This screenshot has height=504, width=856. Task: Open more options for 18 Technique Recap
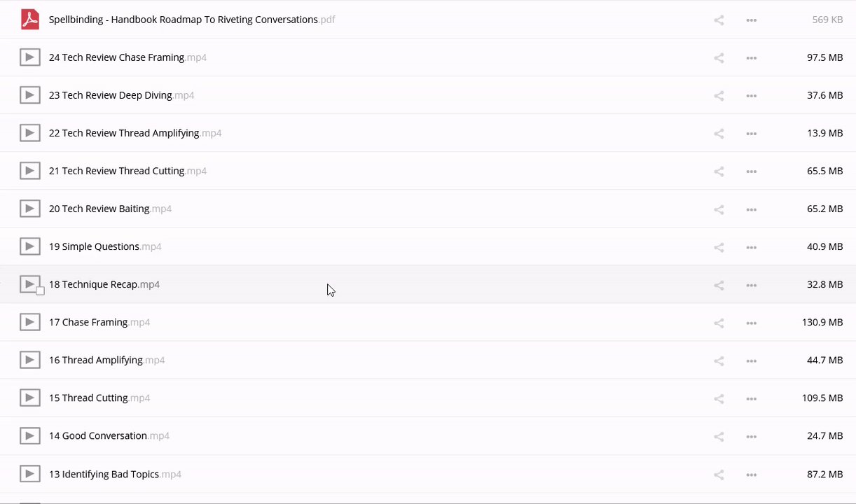pyautogui.click(x=752, y=285)
